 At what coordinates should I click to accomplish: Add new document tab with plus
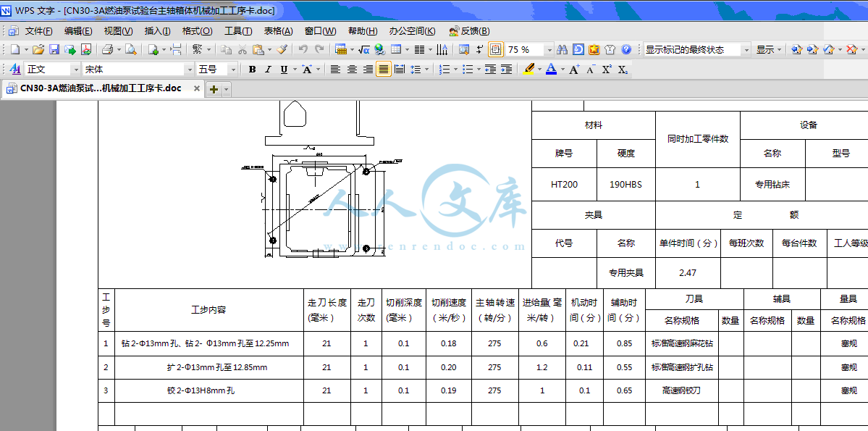coord(214,89)
